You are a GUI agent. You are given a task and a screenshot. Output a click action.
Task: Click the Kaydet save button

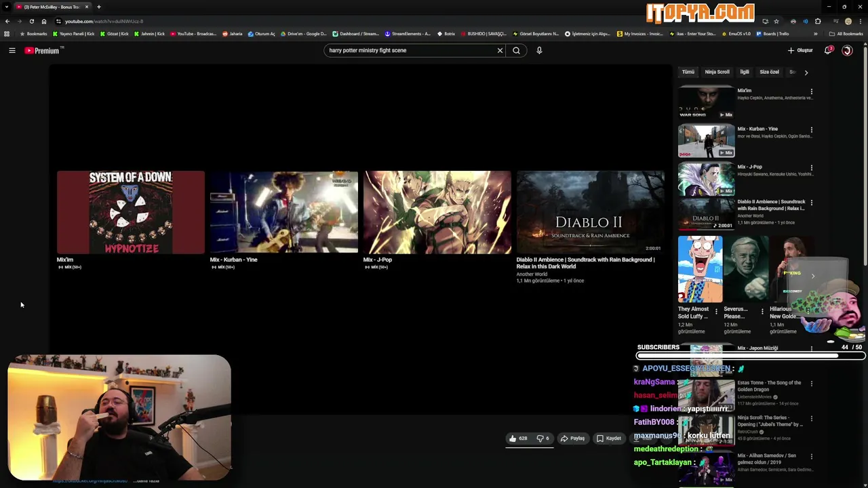point(608,439)
